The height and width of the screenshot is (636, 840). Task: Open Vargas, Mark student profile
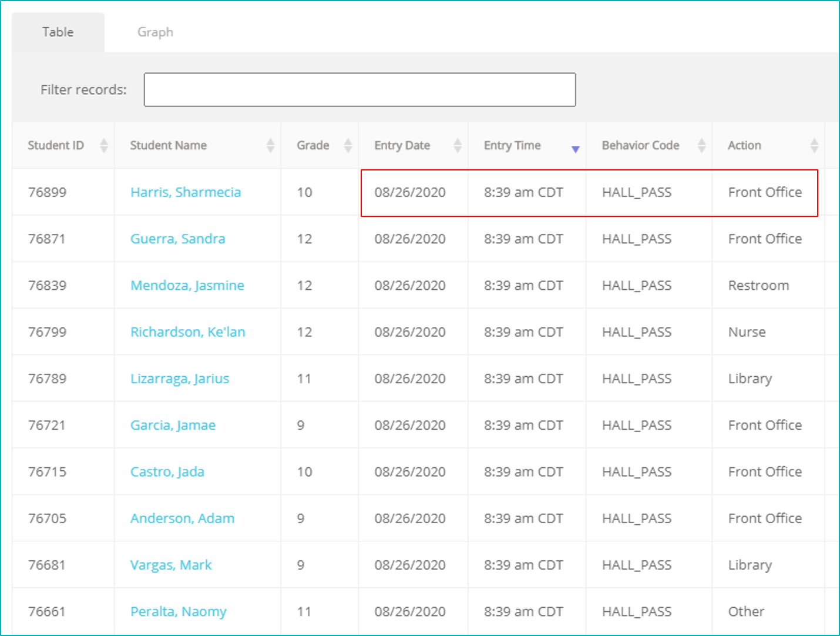170,565
